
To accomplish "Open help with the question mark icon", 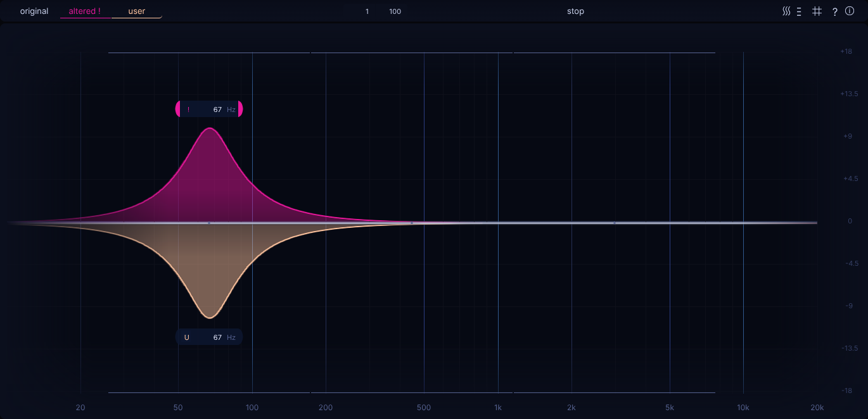I will (x=834, y=12).
